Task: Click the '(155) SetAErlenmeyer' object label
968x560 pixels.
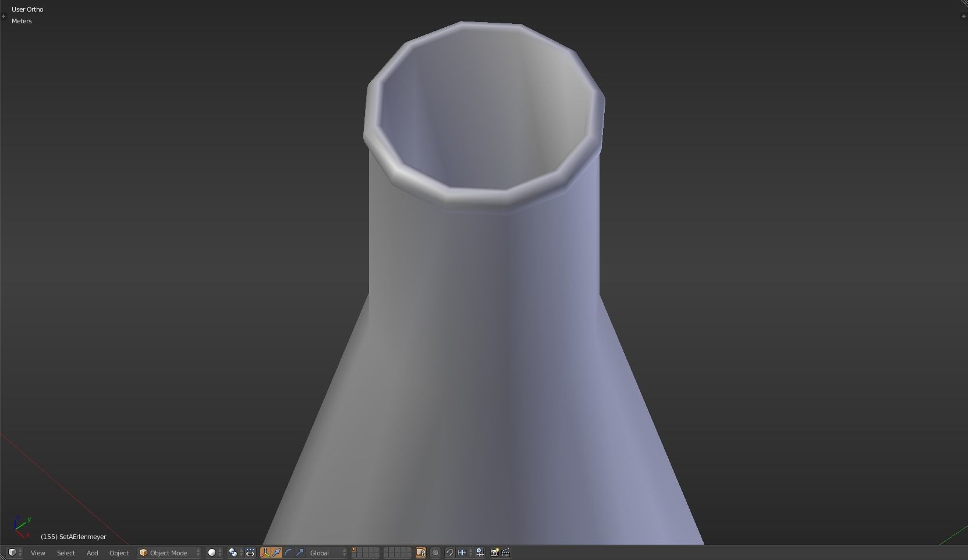Action: click(73, 537)
